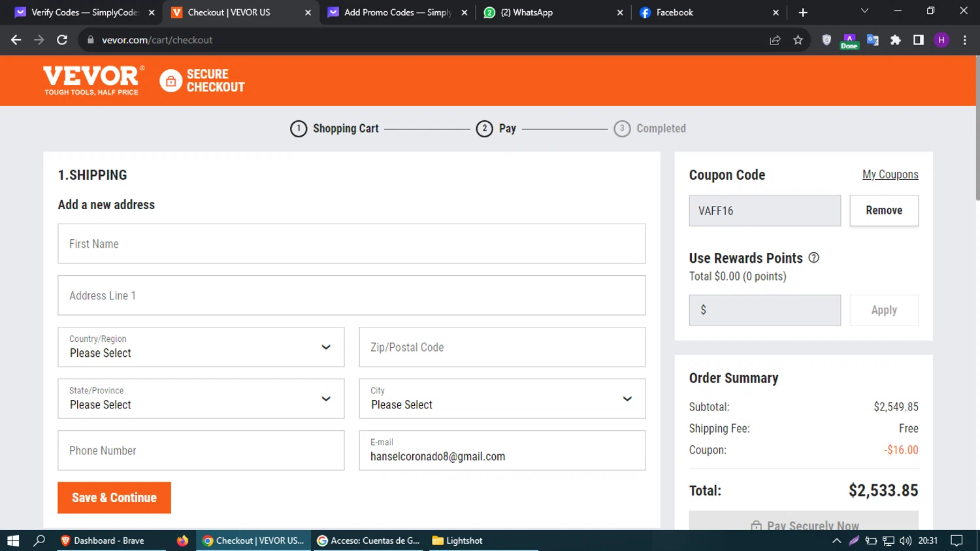Click the Total $2,533.85 amount
Screen dimensions: 980x551
pos(883,490)
